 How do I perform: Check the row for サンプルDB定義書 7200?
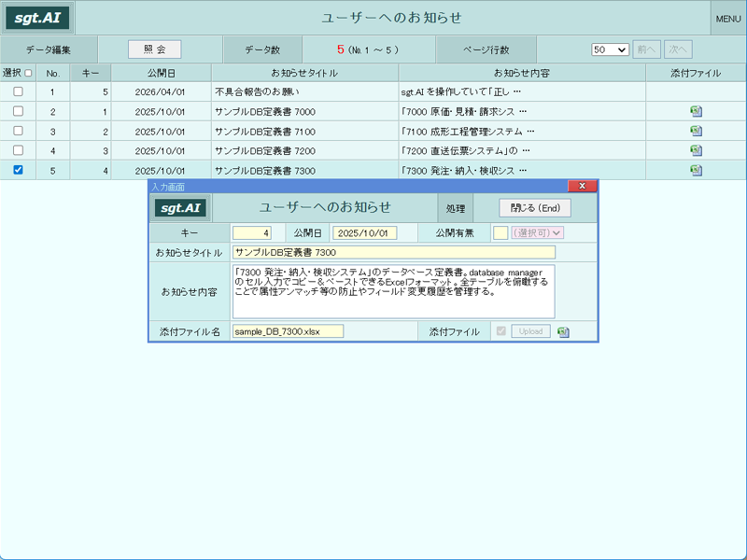tap(18, 150)
